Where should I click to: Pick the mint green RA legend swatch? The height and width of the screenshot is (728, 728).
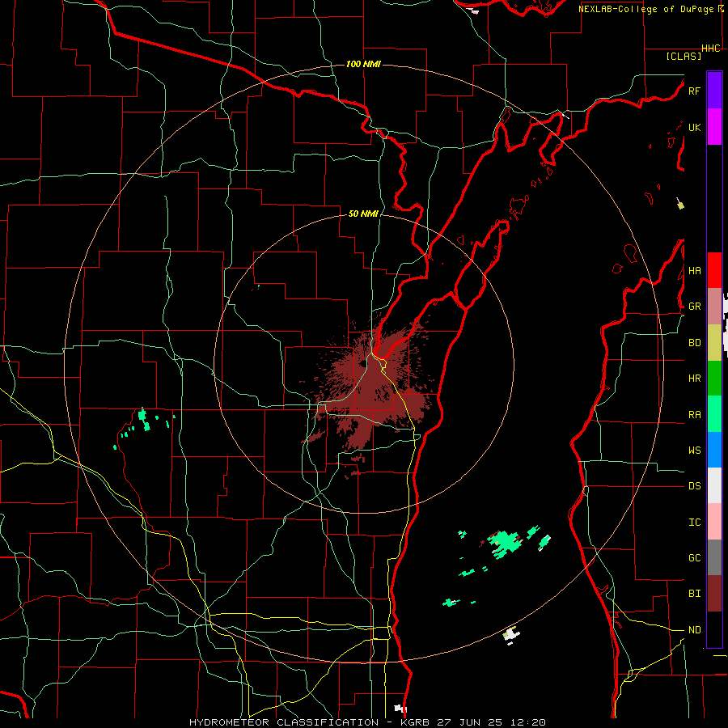point(714,414)
